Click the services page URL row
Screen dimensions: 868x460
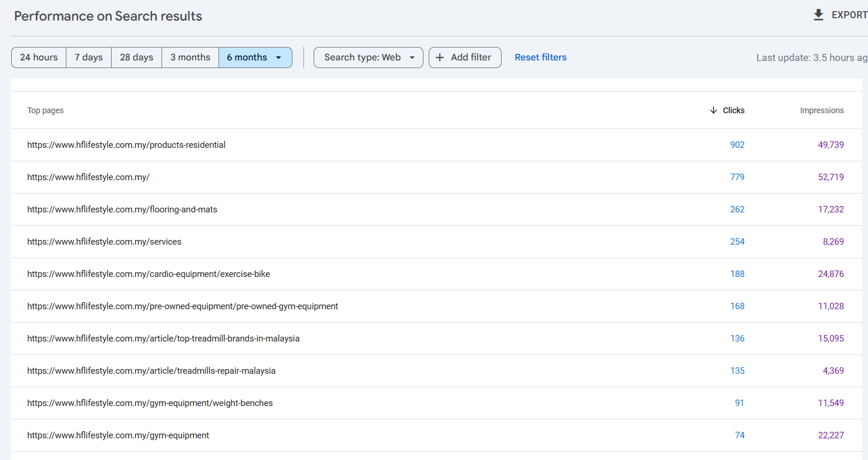click(104, 242)
